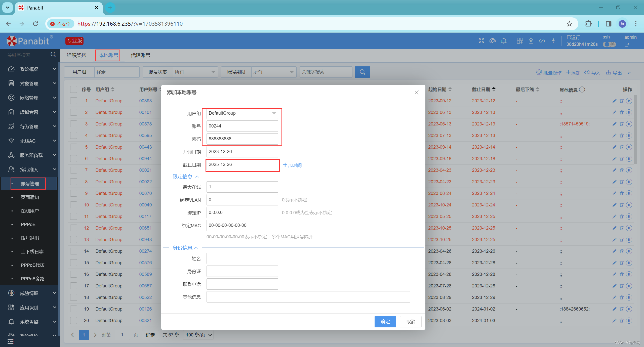Toggle the ssh switch in header
Image resolution: width=644 pixels, height=347 pixels.
tap(609, 44)
